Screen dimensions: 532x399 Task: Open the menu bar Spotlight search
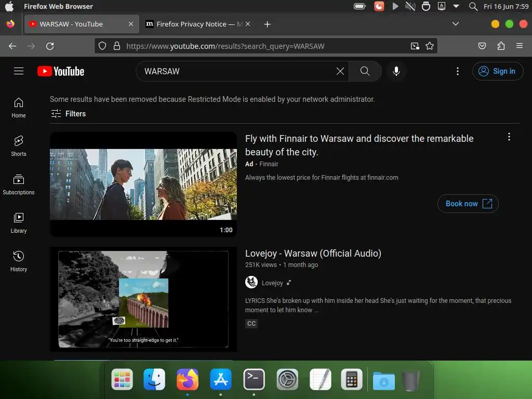click(473, 6)
